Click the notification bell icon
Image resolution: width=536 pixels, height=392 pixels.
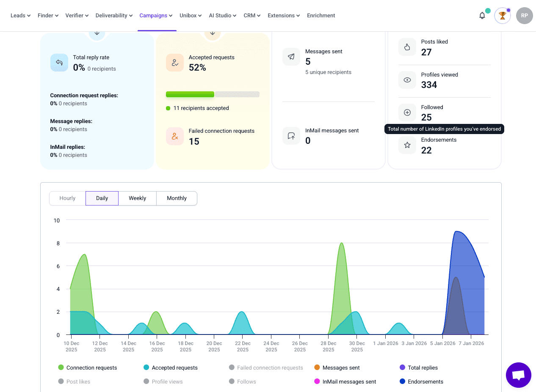point(482,16)
